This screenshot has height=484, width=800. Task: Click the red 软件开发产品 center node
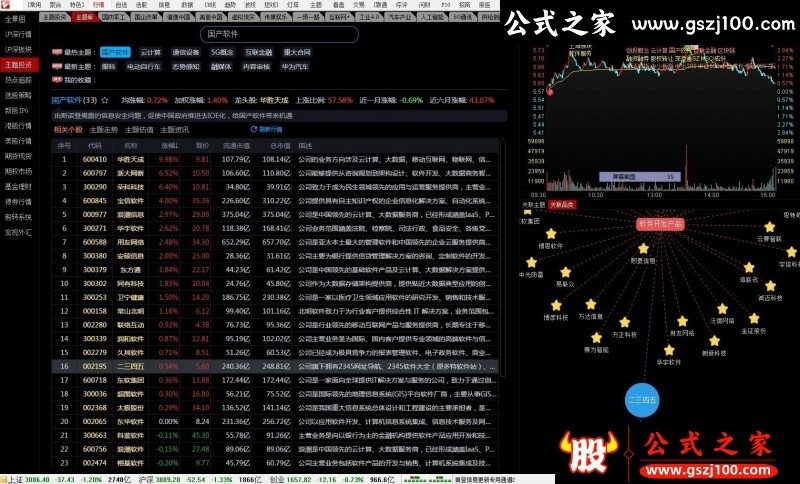(x=660, y=224)
